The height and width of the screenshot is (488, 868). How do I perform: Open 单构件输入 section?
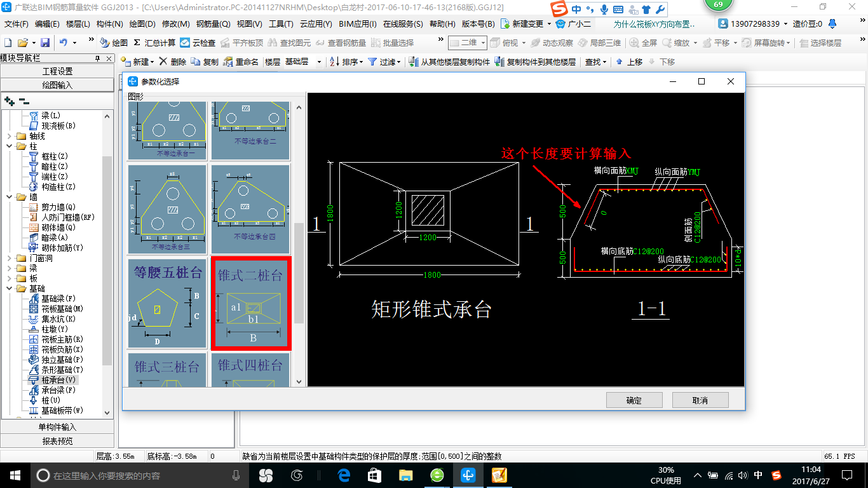click(x=58, y=427)
